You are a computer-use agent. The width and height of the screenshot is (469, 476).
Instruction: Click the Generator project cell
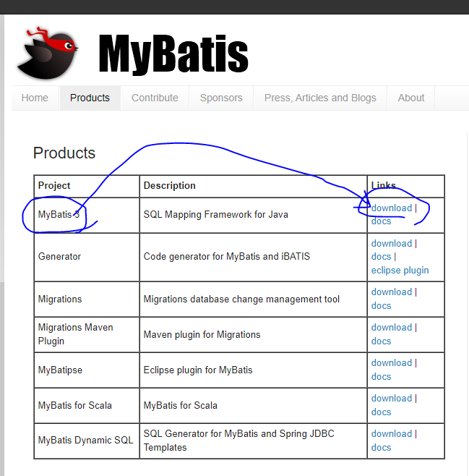coord(87,257)
